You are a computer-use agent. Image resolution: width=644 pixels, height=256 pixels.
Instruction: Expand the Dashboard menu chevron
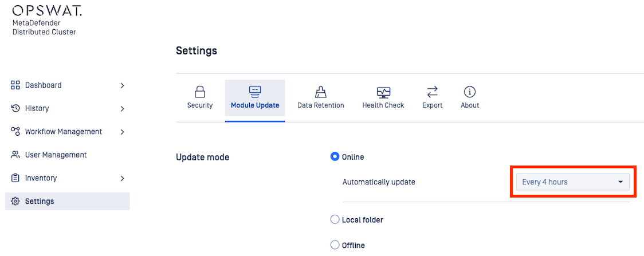pos(122,85)
